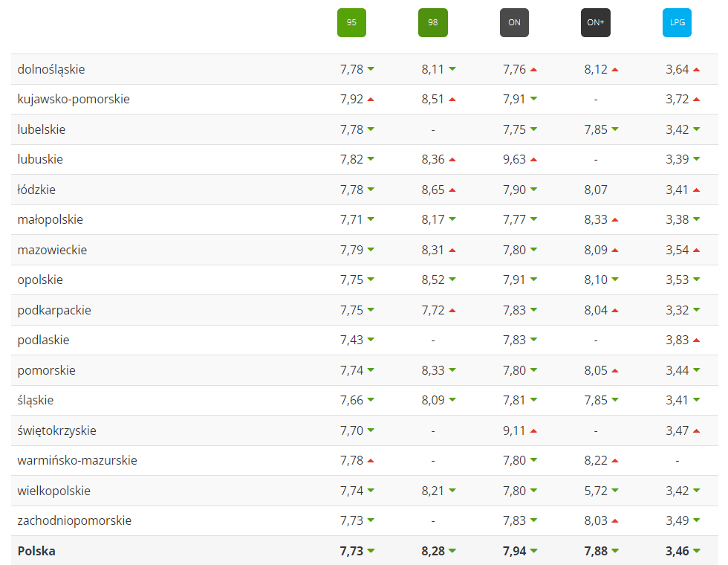Select the lubelskie region name

click(x=42, y=129)
